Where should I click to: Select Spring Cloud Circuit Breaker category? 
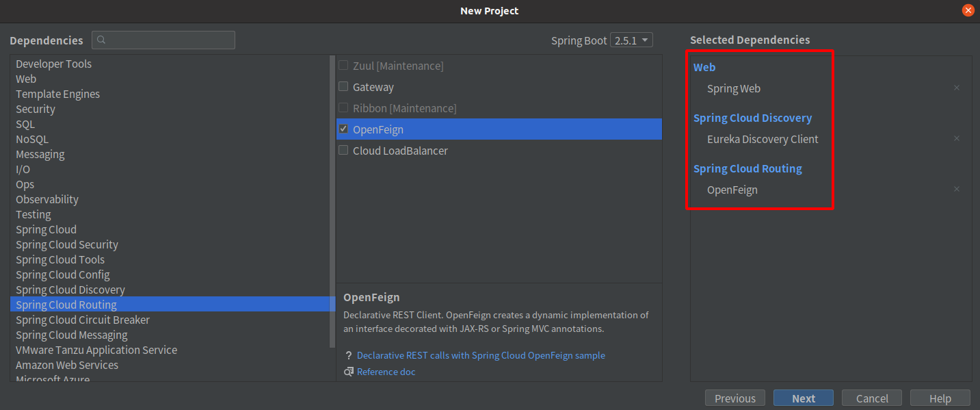pos(170,320)
